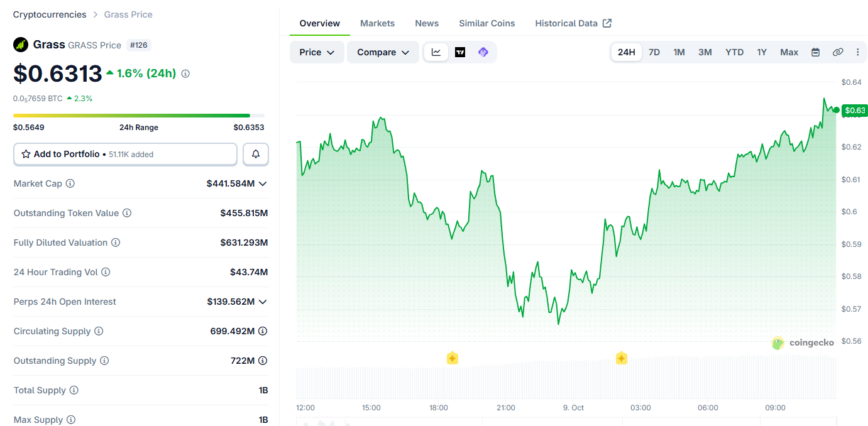Switch to the Markets tab
Viewport: 868px width, 426px height.
(378, 23)
